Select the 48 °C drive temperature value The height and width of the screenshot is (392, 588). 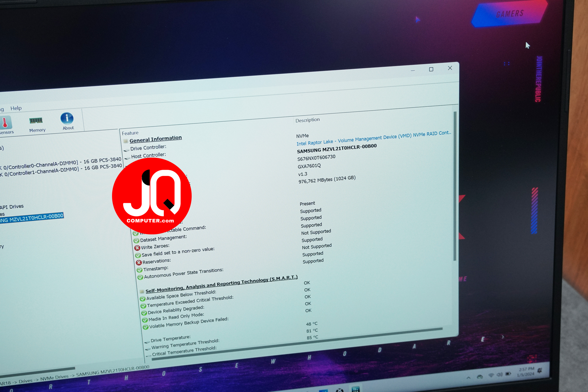click(312, 324)
